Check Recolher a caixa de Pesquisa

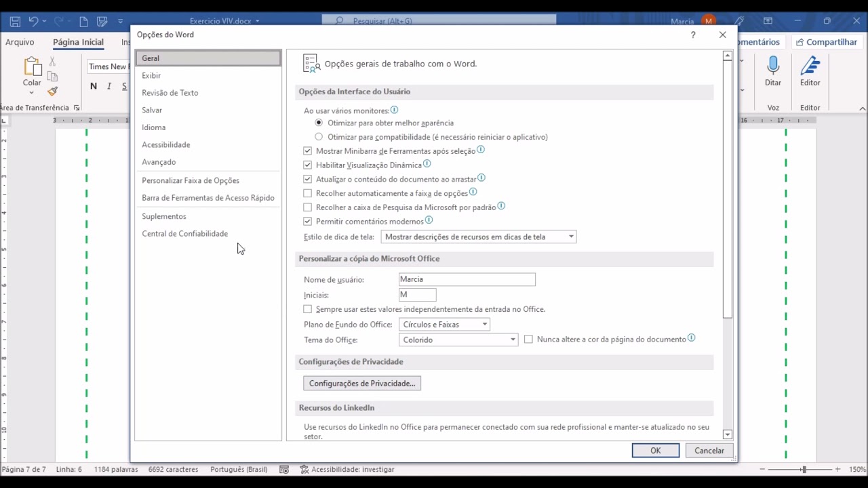308,207
